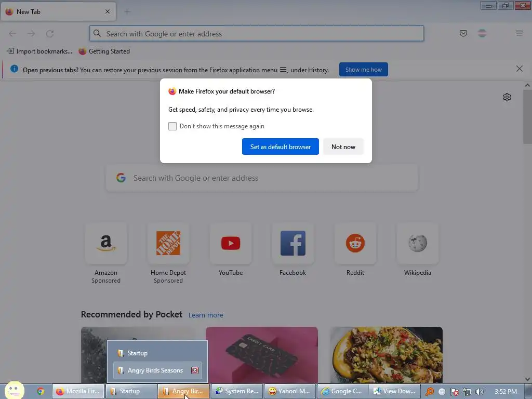
Task: Click the orange magnifier tray icon
Action: coord(430,392)
